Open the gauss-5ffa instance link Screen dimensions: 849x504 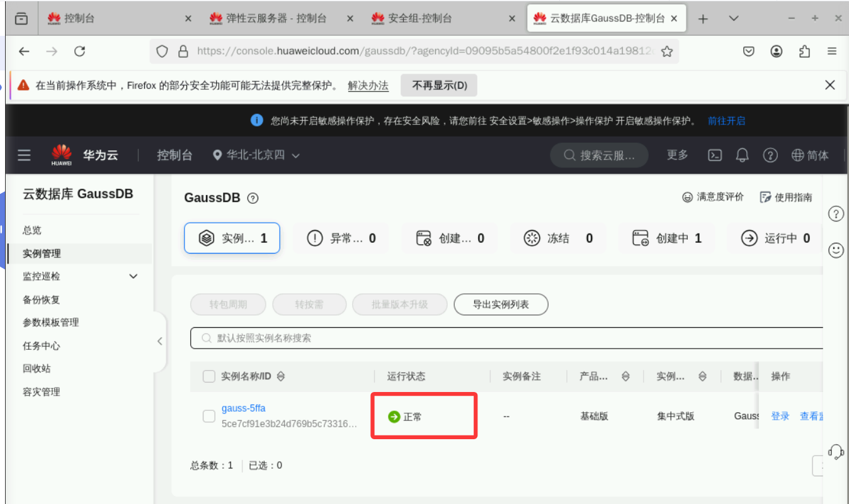click(x=244, y=408)
